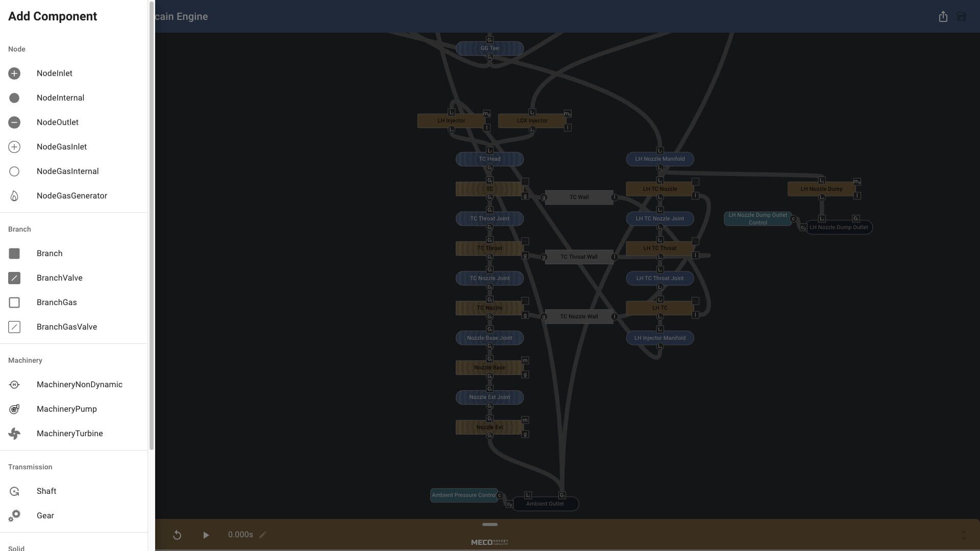Select the LH Injector node in diagram

pos(451,120)
